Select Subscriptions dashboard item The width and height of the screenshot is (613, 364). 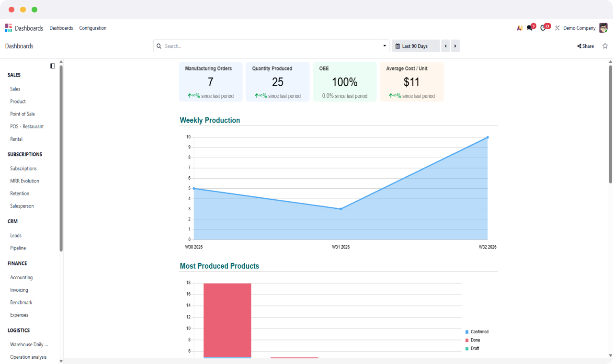(x=23, y=169)
